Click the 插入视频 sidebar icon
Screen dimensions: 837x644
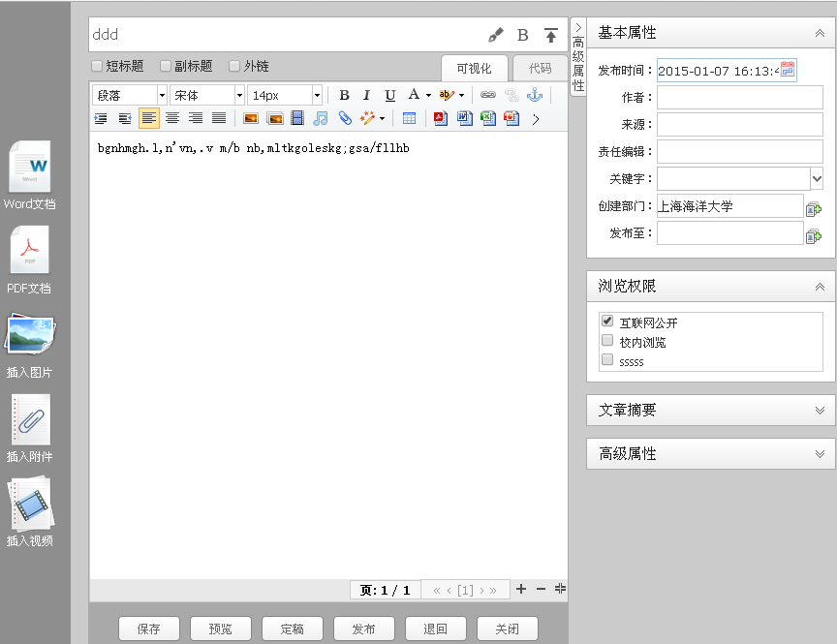point(29,512)
